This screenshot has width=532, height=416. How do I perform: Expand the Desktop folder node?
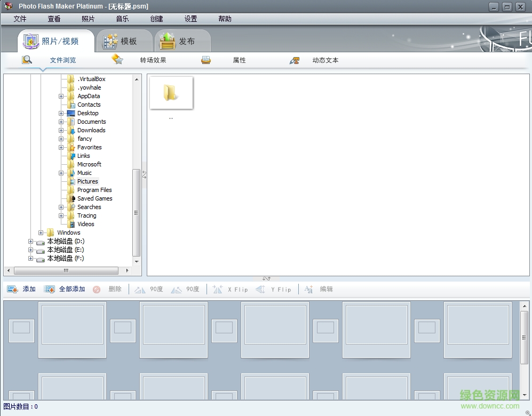61,113
